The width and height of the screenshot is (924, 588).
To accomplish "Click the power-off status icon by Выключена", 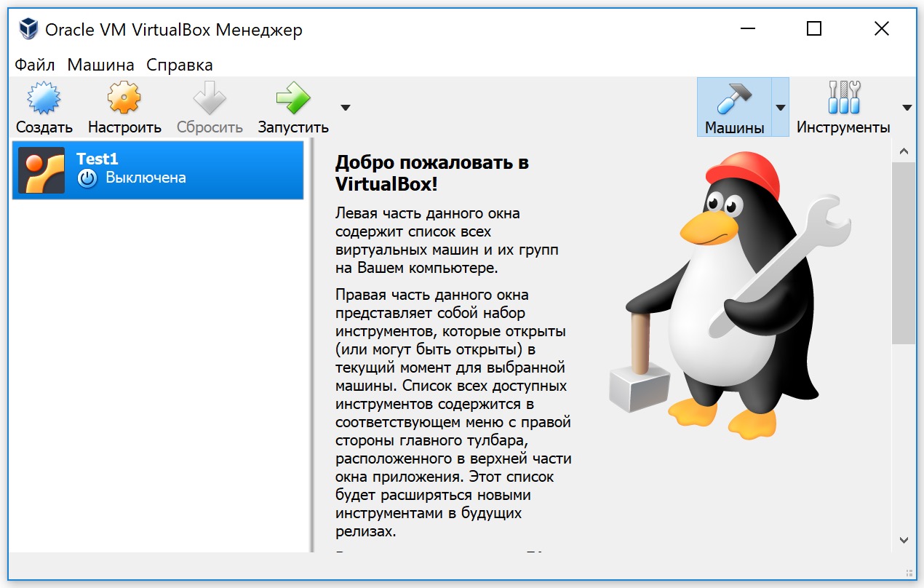I will pos(87,178).
